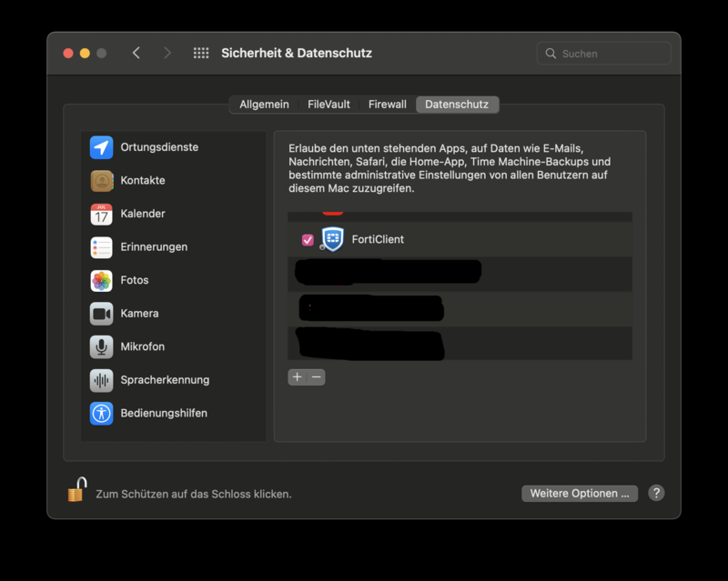Switch to the Allgemein tab
This screenshot has width=728, height=581.
coord(264,105)
